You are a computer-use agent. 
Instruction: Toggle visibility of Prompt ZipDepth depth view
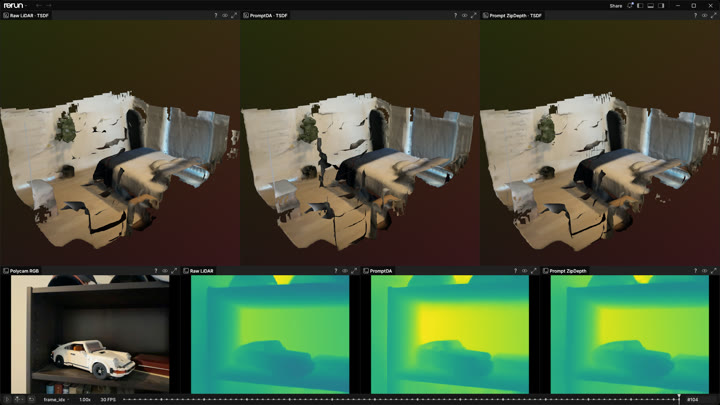pos(704,271)
